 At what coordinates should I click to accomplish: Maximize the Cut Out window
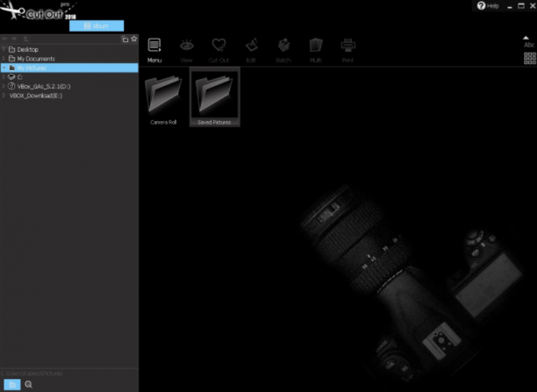pos(521,6)
